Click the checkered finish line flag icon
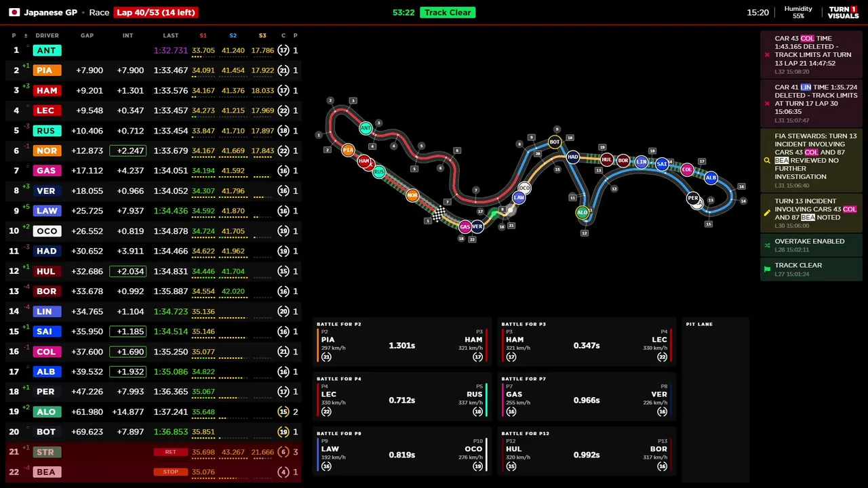This screenshot has width=868, height=488. [439, 215]
